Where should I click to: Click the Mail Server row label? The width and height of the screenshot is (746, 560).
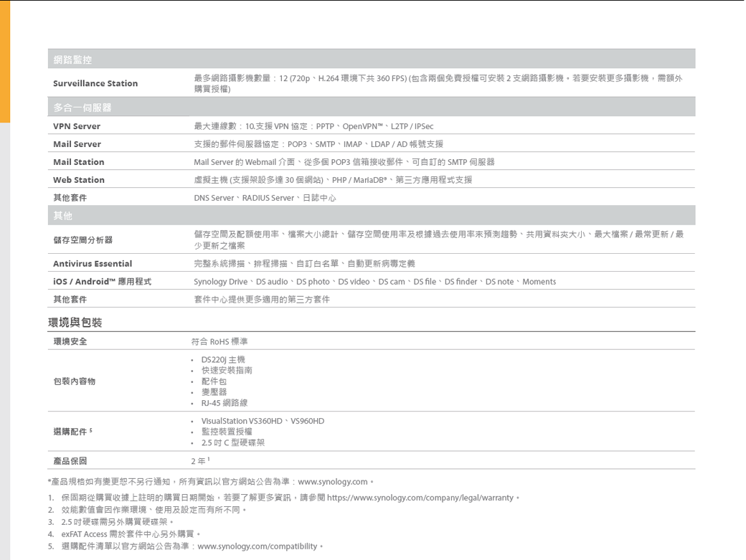(x=77, y=144)
